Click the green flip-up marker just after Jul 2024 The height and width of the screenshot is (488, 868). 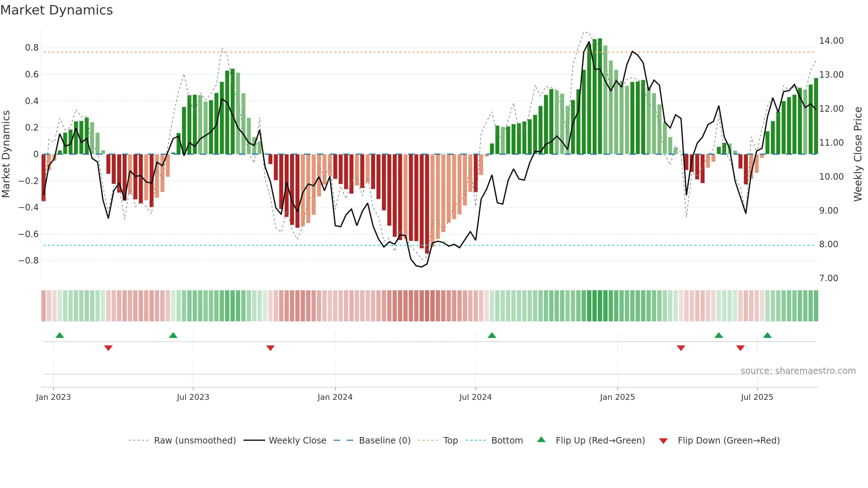[492, 335]
